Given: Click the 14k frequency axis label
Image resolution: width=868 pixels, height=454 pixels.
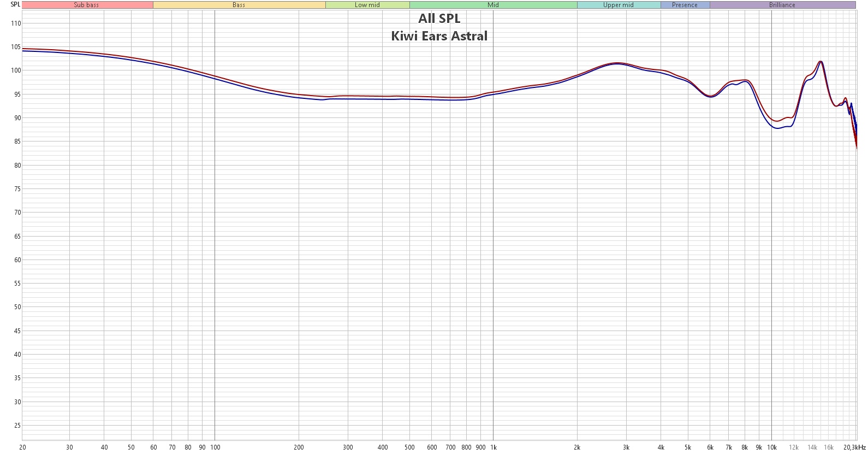Looking at the screenshot, I should tap(812, 447).
